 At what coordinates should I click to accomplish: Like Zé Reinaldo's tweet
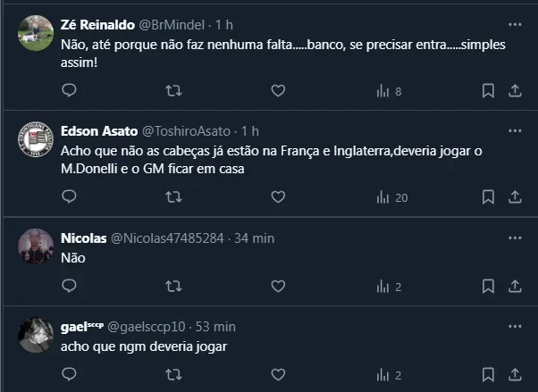278,90
